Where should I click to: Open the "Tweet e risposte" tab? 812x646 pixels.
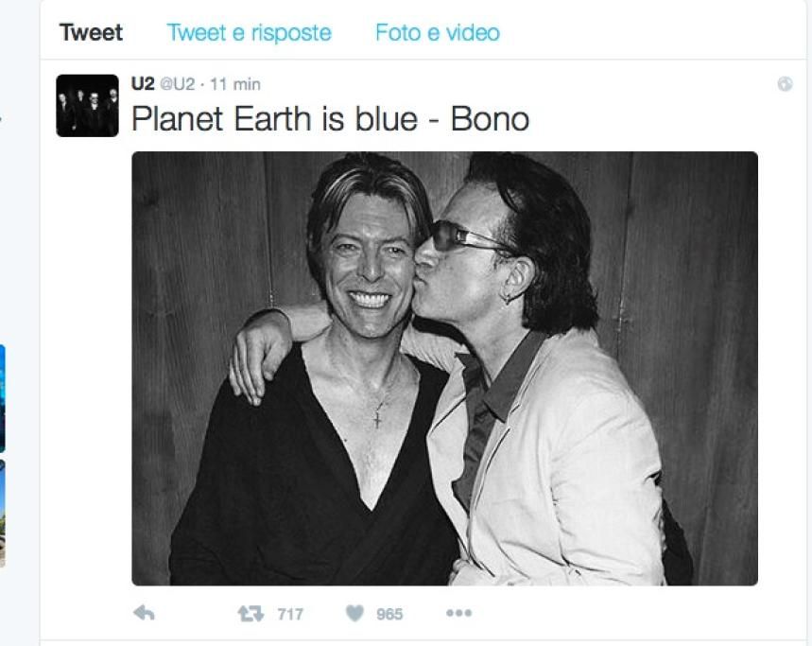[249, 33]
